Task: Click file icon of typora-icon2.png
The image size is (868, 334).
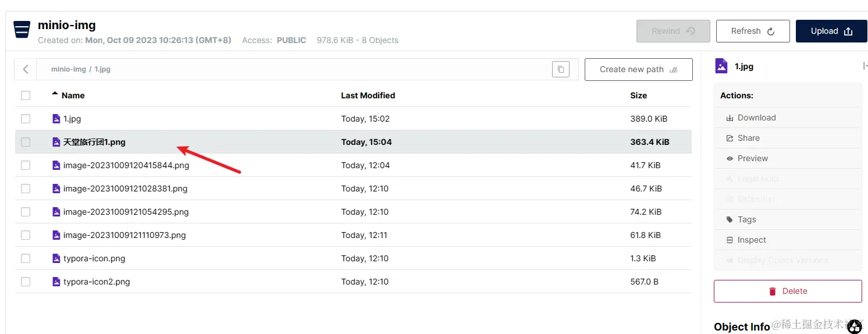Action: point(56,282)
